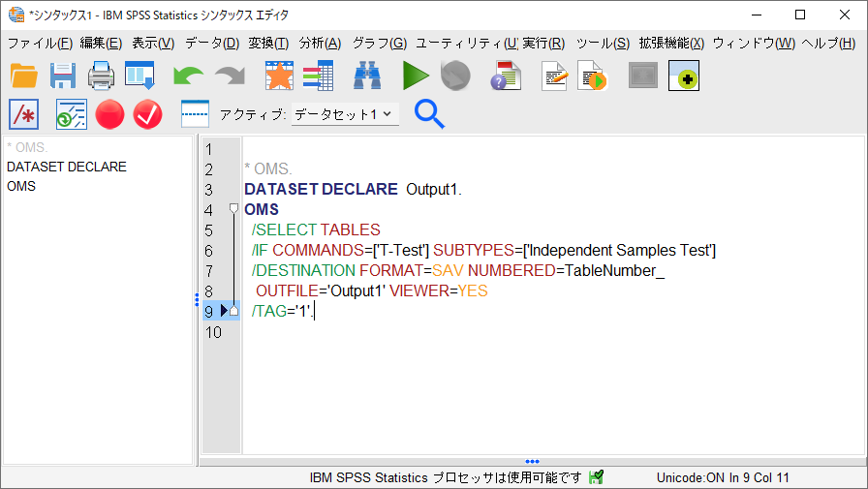This screenshot has width=868, height=489.
Task: Click the dotted-line window icon
Action: (195, 114)
